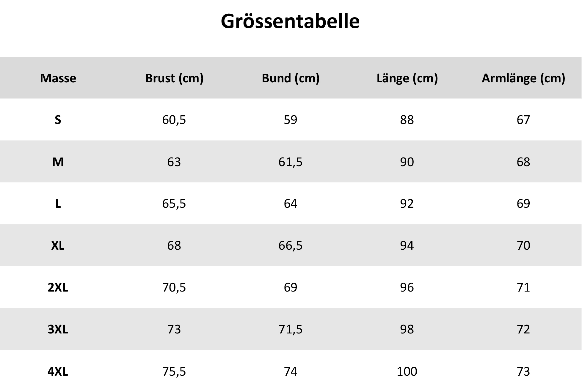Click the 70,5 Brust value for 2XL
Viewport: 582px width, 392px height.
click(174, 287)
